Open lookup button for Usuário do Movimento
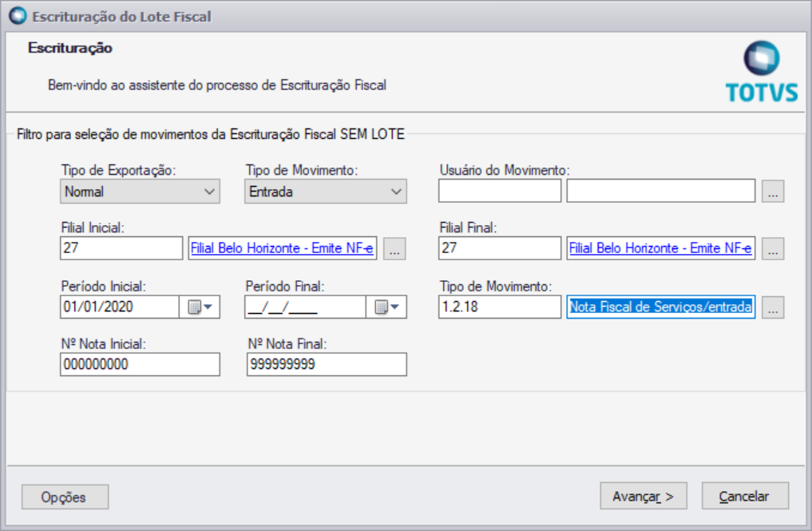 click(772, 192)
